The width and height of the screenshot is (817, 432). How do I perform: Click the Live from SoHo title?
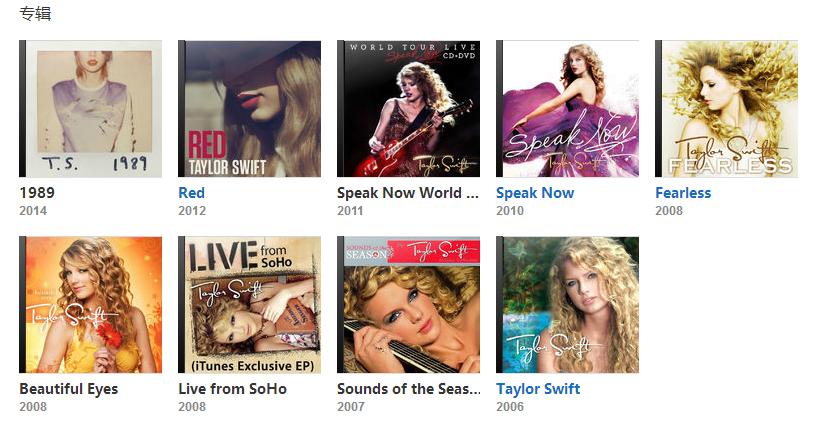(232, 389)
